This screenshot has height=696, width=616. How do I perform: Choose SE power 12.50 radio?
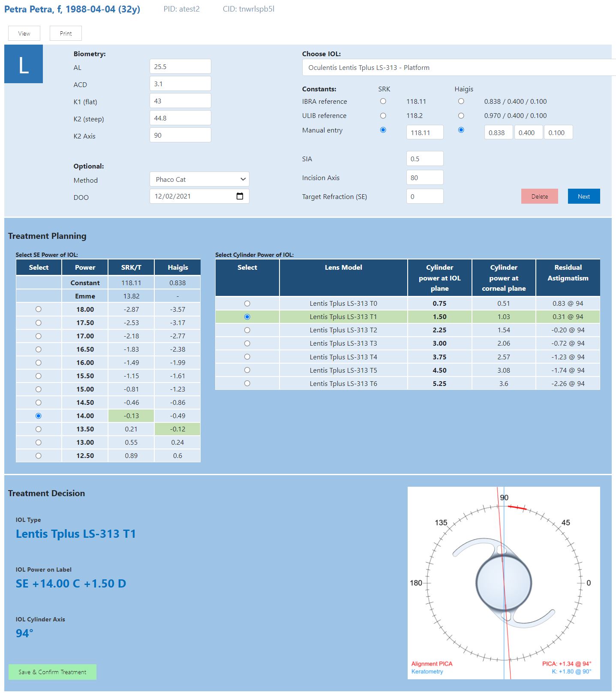click(x=39, y=455)
